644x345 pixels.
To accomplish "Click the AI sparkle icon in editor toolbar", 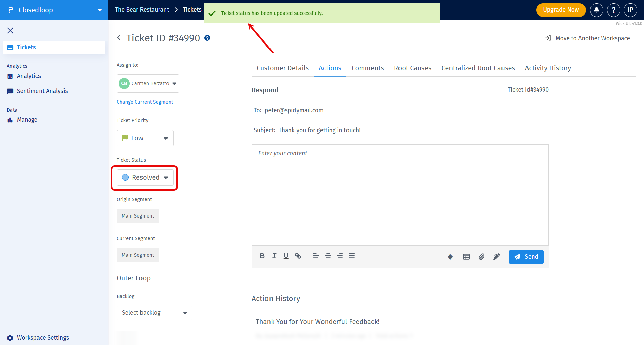I will [x=450, y=257].
